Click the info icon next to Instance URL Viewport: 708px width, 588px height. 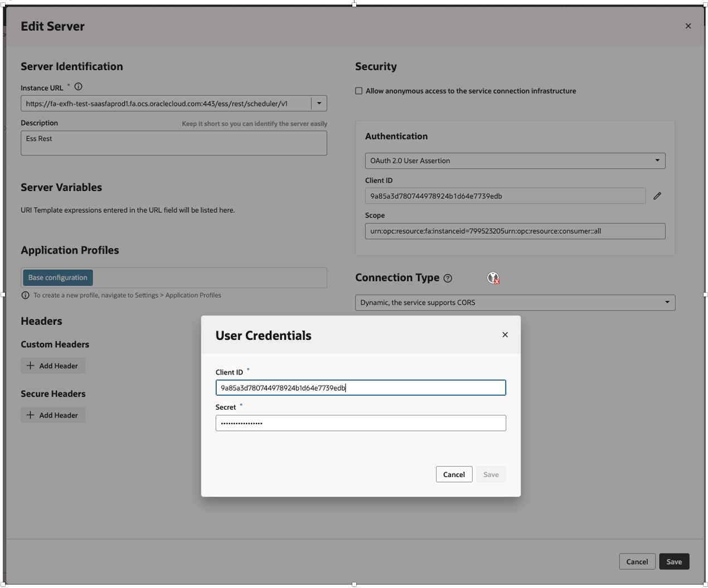(x=79, y=87)
